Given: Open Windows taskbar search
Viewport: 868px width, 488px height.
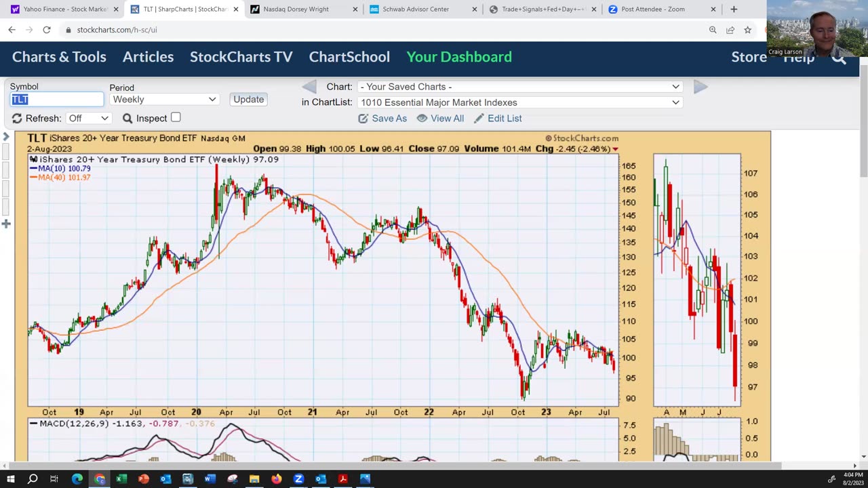Looking at the screenshot, I should point(33,479).
